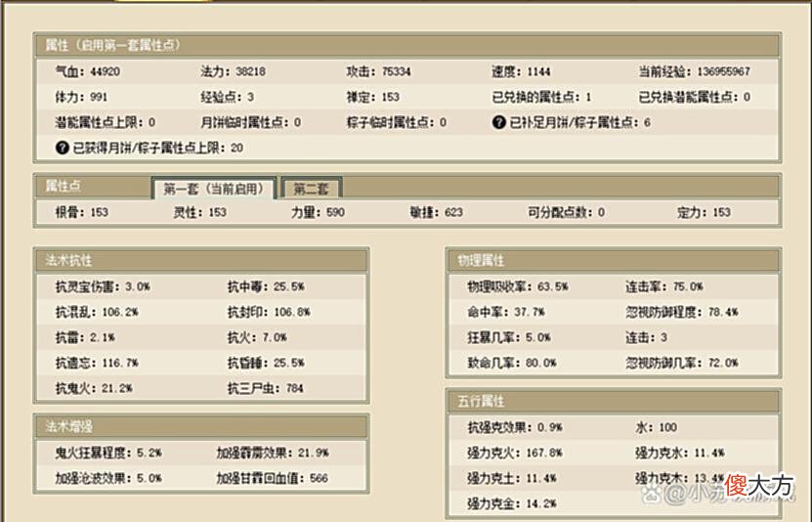
Task: Select 忽视防御程度: 78.4% entry
Action: pyautogui.click(x=681, y=312)
